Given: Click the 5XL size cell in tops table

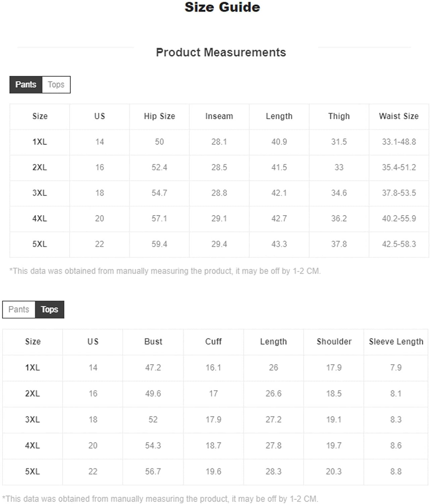Looking at the screenshot, I should pos(33,472).
